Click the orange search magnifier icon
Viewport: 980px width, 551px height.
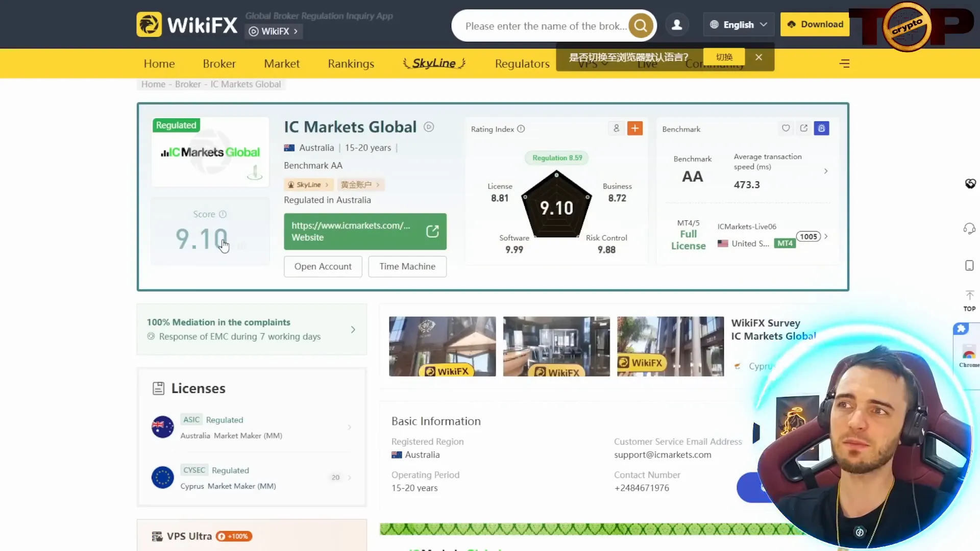pos(641,26)
